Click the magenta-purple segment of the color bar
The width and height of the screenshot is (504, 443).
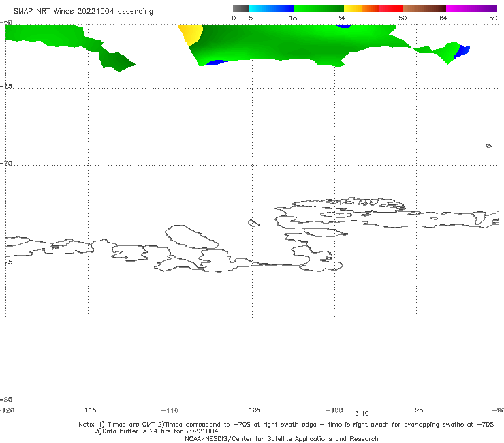coord(471,8)
